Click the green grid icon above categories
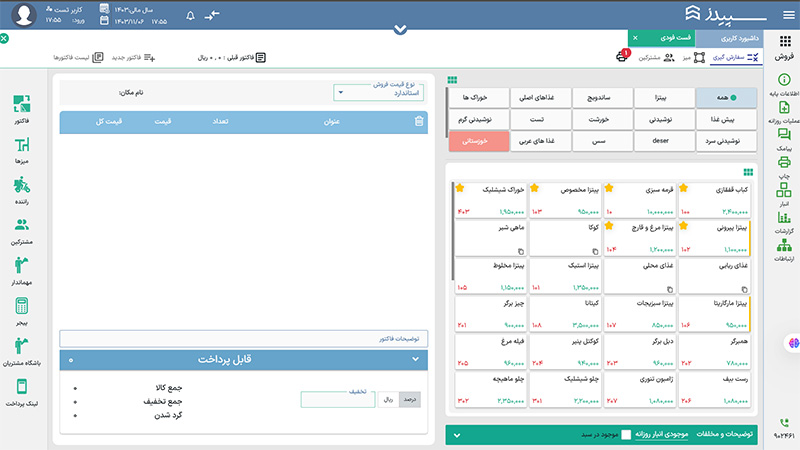The height and width of the screenshot is (450, 800). 452,80
